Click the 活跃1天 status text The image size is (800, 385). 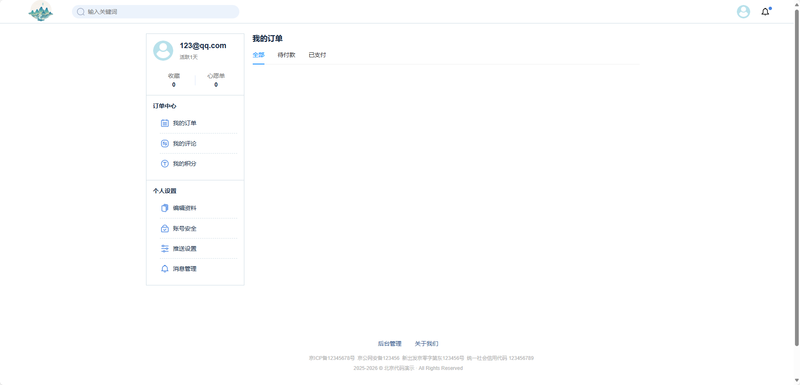pos(189,57)
